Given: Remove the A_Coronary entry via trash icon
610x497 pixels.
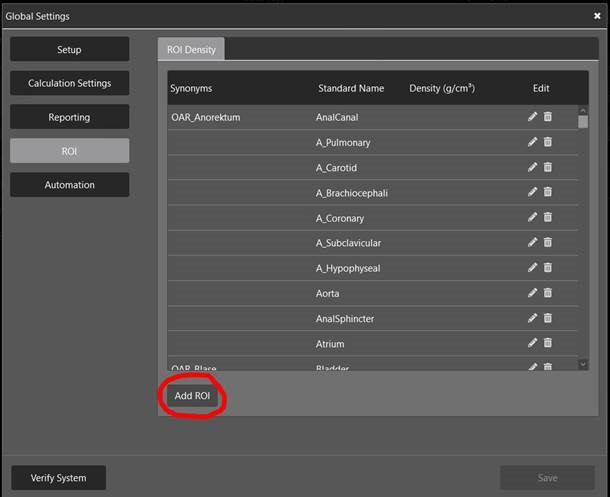Looking at the screenshot, I should click(x=548, y=218).
